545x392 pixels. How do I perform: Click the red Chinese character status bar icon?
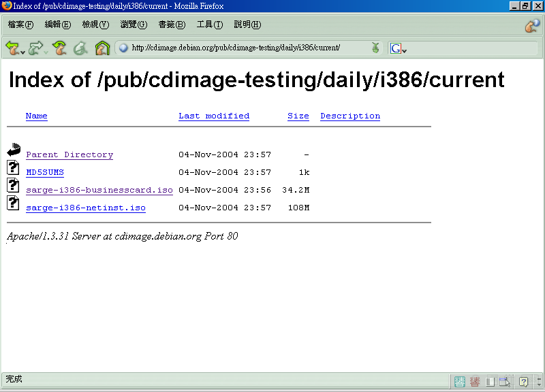tap(475, 382)
